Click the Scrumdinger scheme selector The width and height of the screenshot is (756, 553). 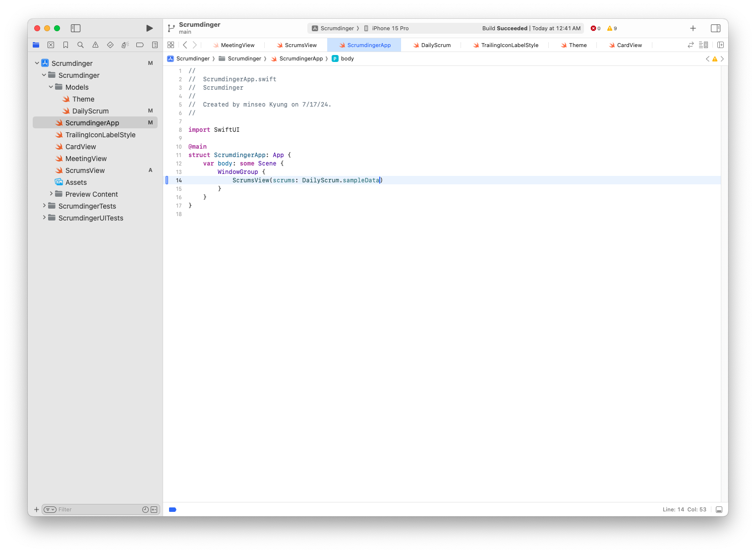pos(333,28)
